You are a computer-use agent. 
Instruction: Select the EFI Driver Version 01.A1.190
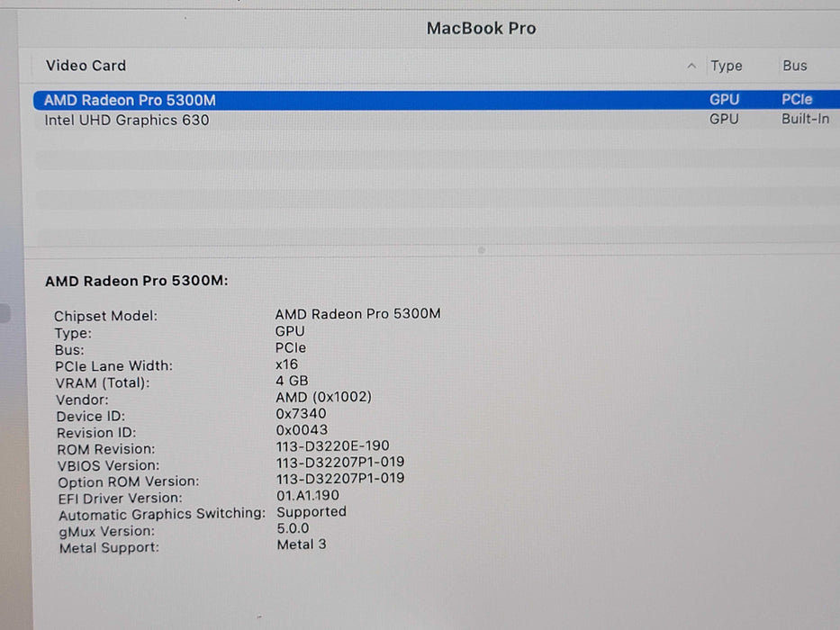pos(308,495)
